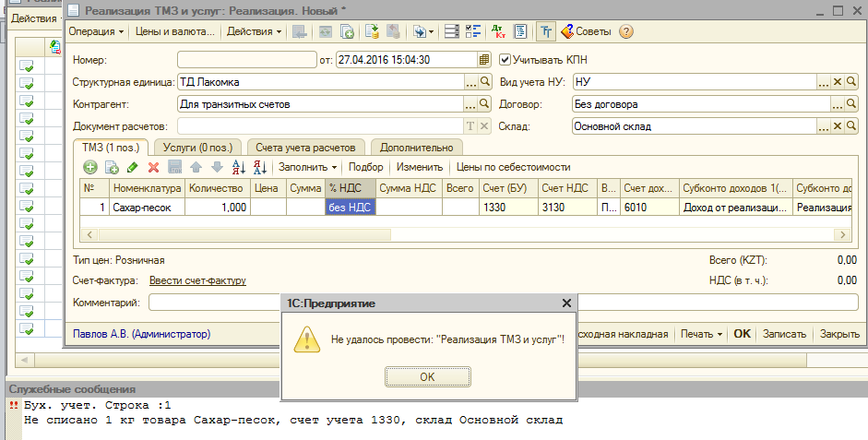
Task: Open selection list for Склад field
Action: tap(824, 126)
